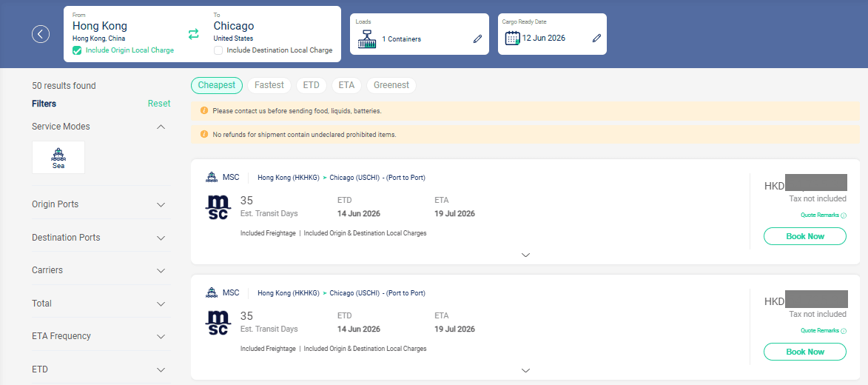Screen dimensions: 868x385
Task: Enable Include Destination Local Charge checkbox
Action: coord(218,50)
